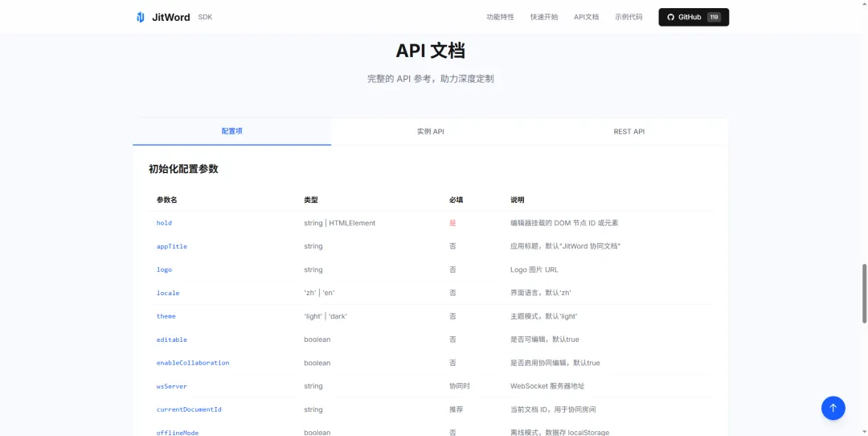This screenshot has height=436, width=868.
Task: Click 是否可编辑 default true description
Action: coord(545,339)
